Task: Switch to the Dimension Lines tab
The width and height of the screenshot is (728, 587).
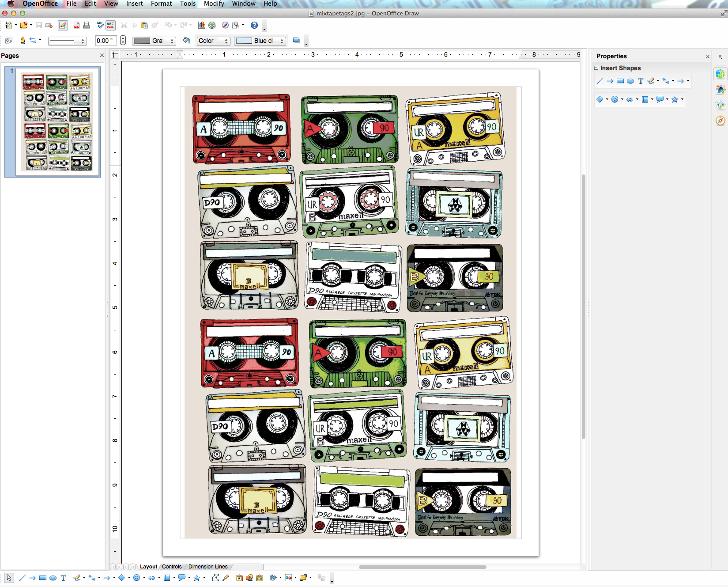Action: point(208,567)
